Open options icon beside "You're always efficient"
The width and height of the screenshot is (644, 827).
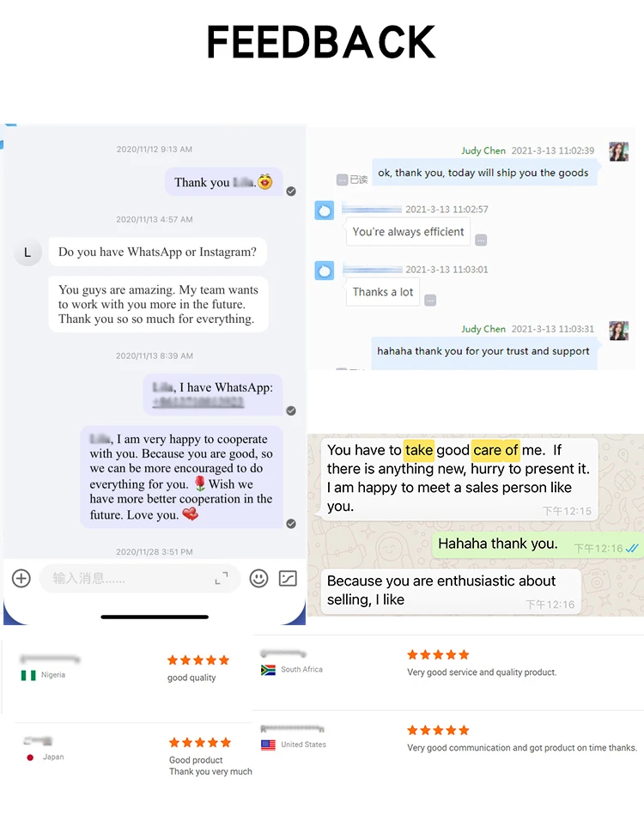(481, 240)
